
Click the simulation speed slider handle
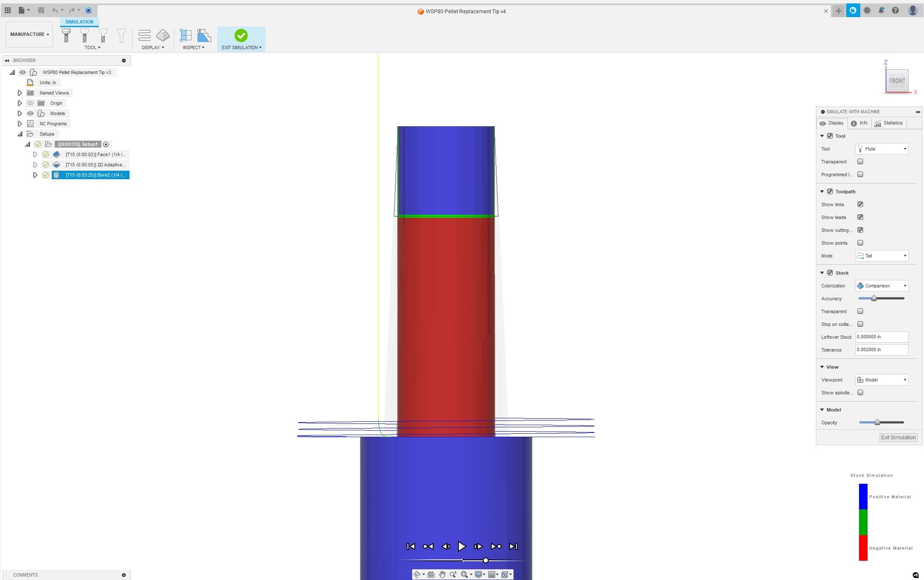(486, 560)
